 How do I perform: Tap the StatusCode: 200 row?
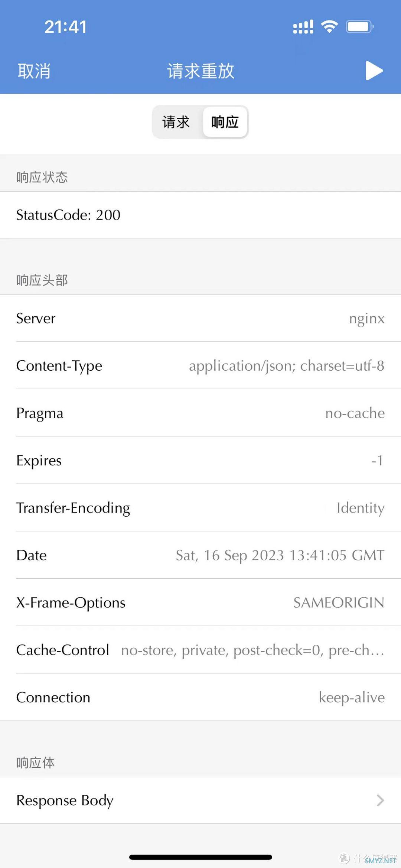(x=200, y=215)
